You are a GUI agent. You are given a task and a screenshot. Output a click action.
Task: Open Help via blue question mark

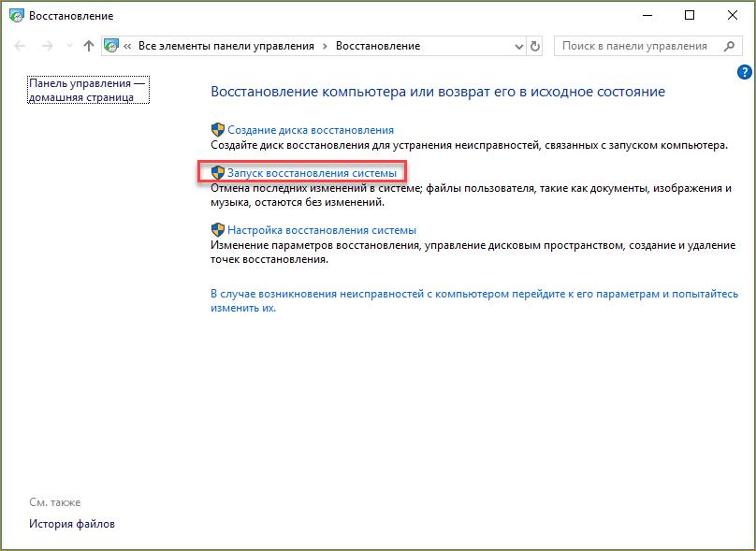coord(745,73)
